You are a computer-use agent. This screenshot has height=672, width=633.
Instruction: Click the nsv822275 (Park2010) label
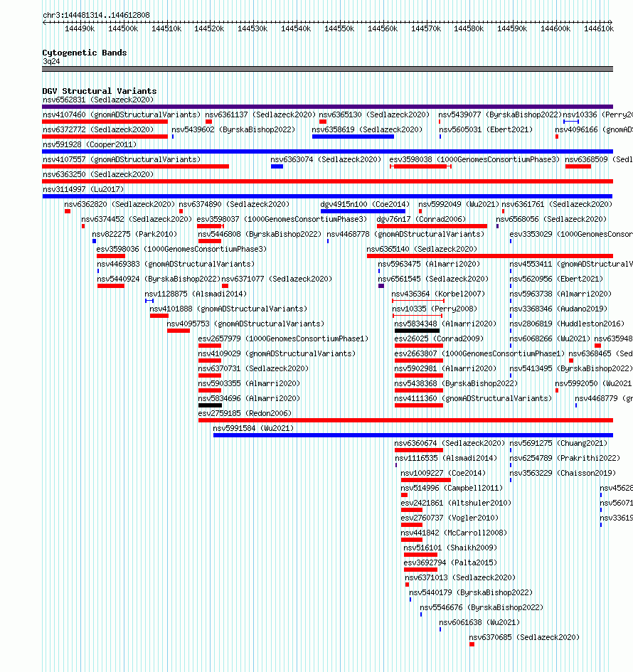(x=134, y=235)
